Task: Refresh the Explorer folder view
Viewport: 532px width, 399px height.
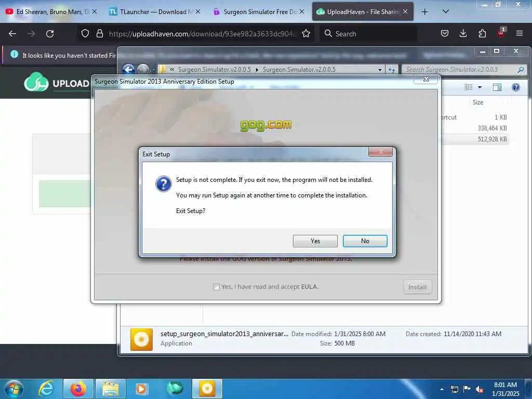Action: 392,70
